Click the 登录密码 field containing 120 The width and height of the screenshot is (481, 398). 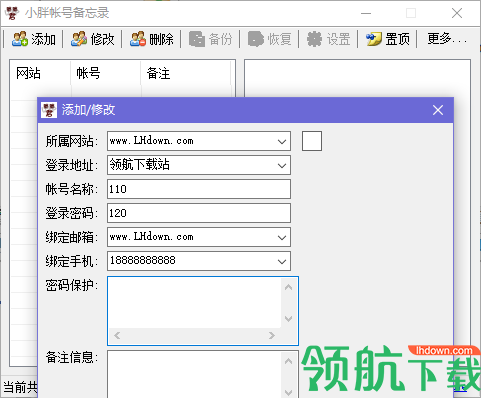click(199, 213)
